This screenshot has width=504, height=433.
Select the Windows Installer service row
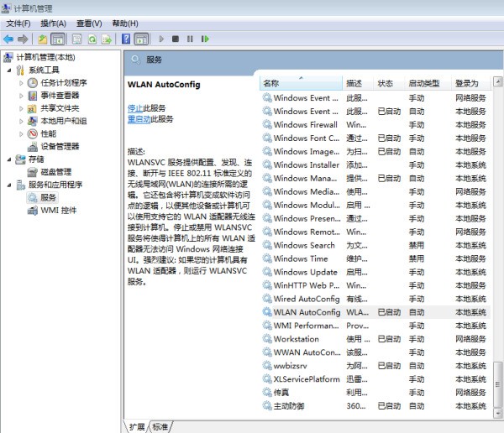(375, 164)
